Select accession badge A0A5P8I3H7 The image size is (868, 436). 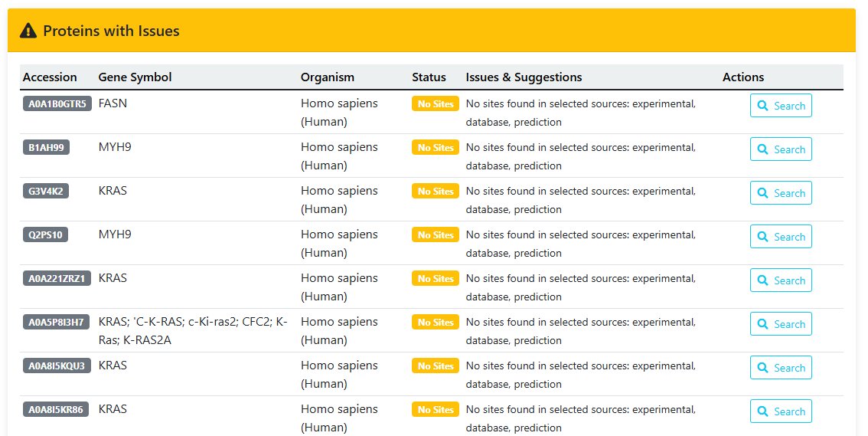56,323
